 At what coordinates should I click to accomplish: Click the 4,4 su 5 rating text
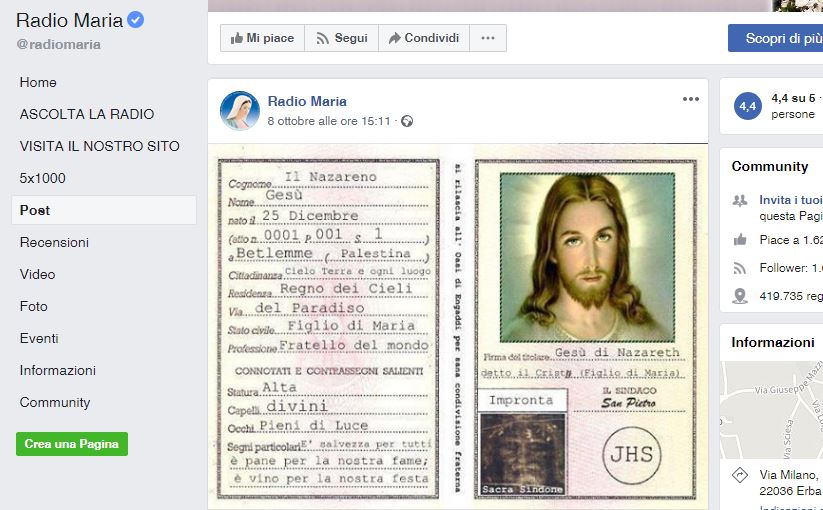point(793,98)
